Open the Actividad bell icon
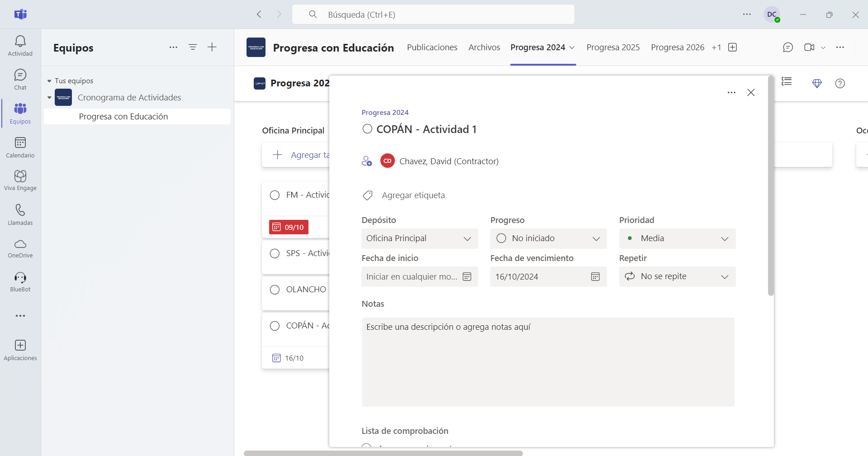The image size is (868, 456). 20,46
